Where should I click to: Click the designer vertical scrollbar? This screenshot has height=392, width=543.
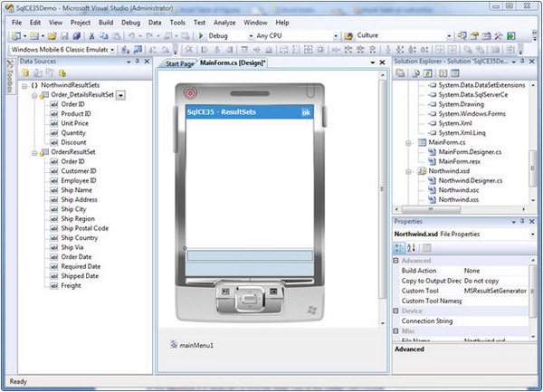point(382,199)
